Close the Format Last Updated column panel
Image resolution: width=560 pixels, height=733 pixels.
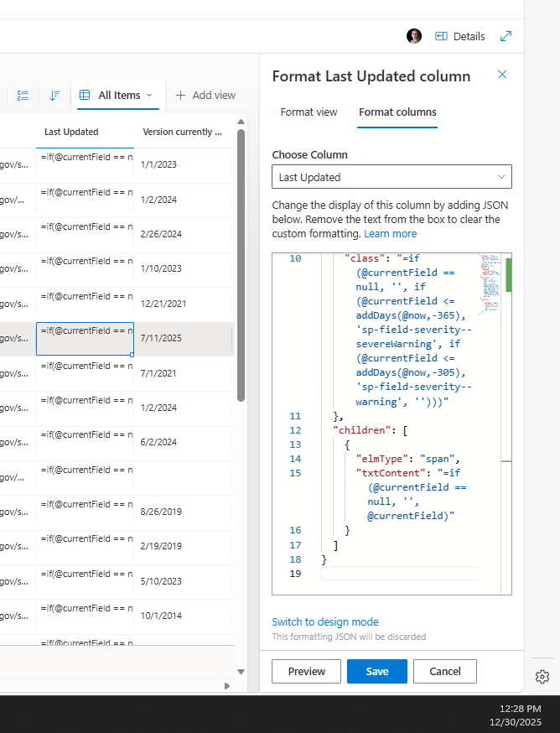(x=502, y=75)
